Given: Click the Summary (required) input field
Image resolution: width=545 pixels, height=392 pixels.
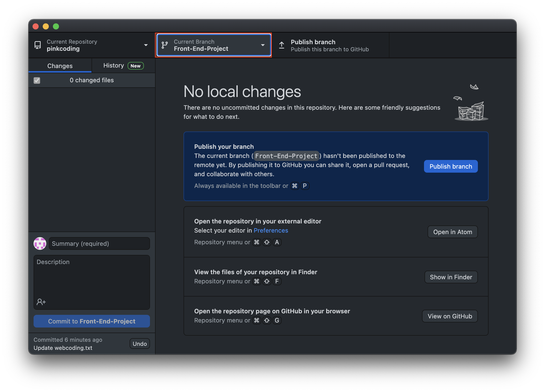Looking at the screenshot, I should click(x=99, y=243).
